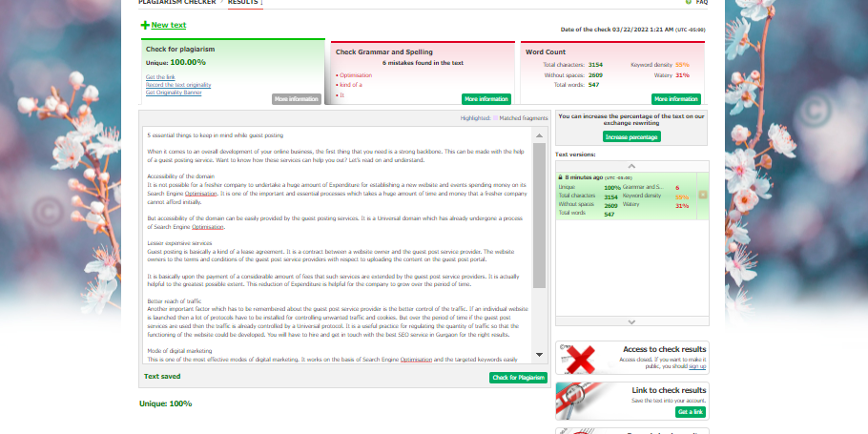The image size is (868, 434).
Task: Click the Increase percentage button
Action: pyautogui.click(x=631, y=136)
